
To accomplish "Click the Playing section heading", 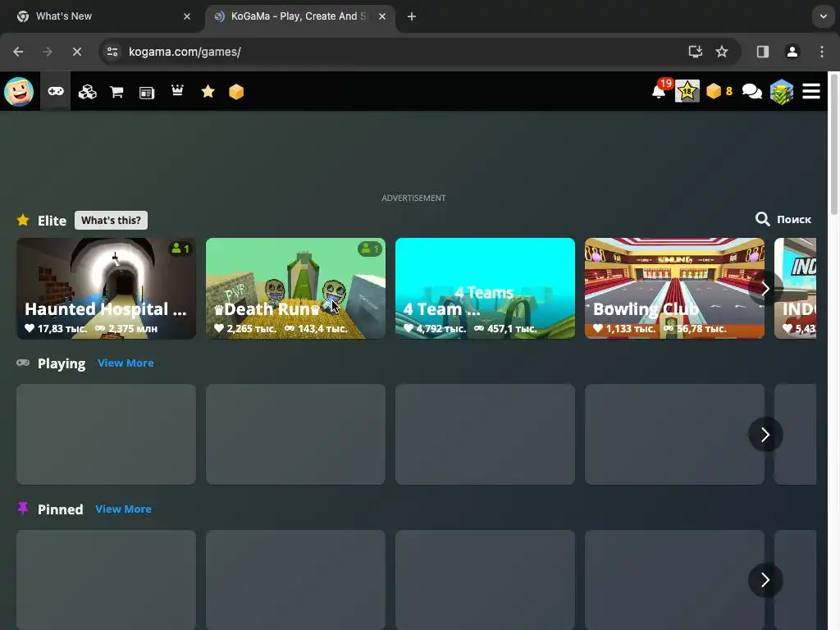I will (x=62, y=363).
